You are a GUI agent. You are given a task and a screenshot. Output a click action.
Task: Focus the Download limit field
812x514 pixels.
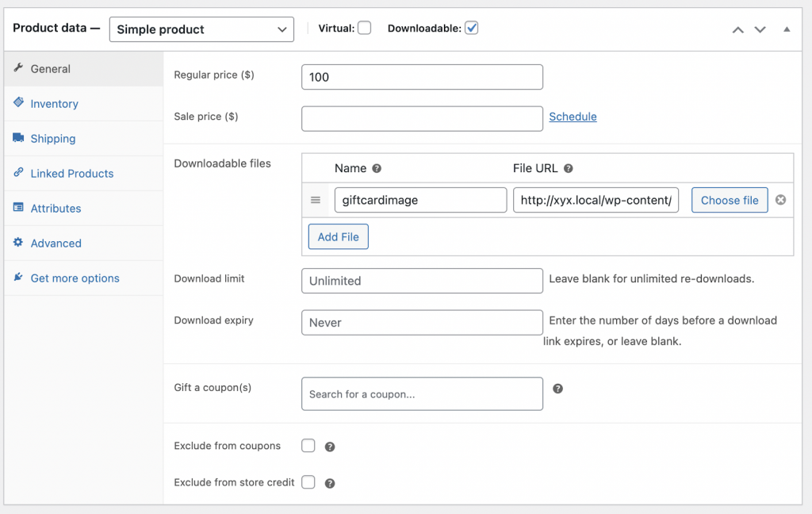coord(422,281)
